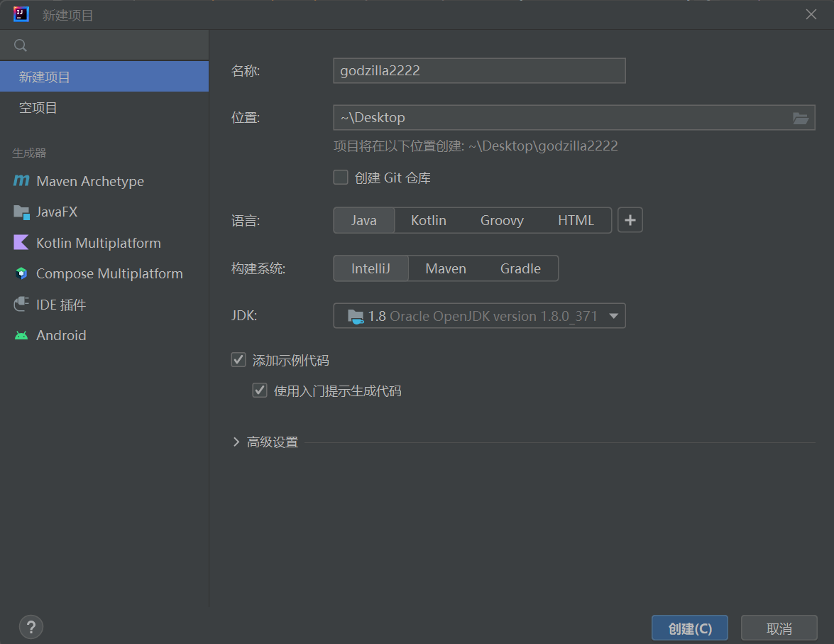
Task: Switch build system to Maven
Action: coord(446,268)
